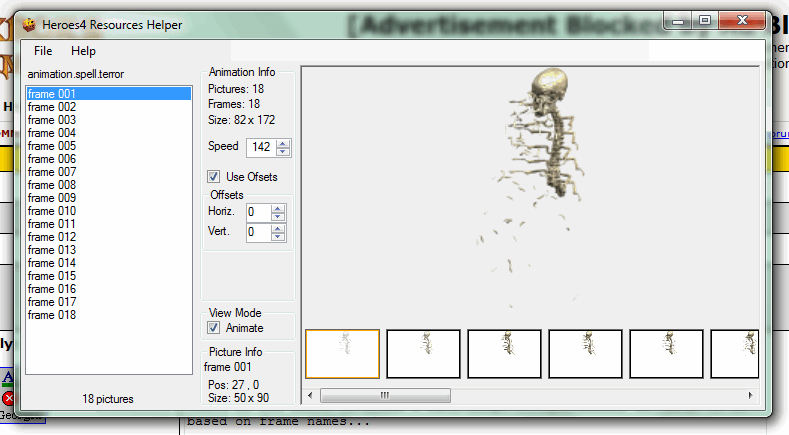Open the File menu
789x435 pixels.
[43, 51]
